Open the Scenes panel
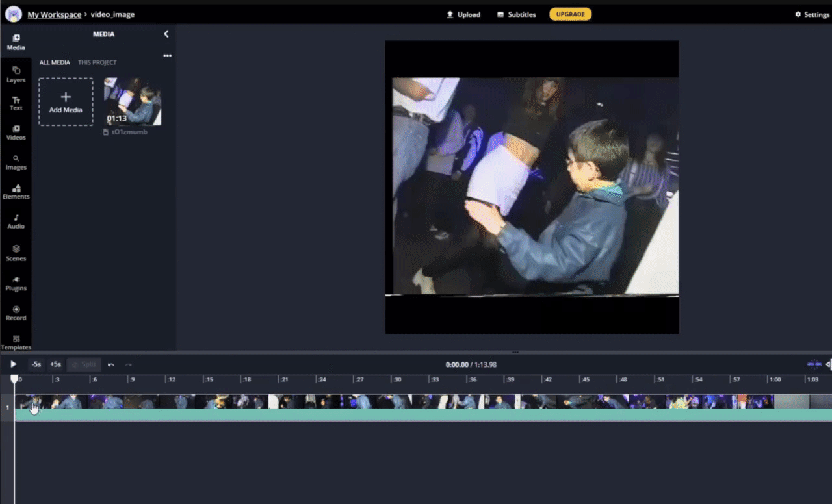Screen dimensions: 832x504 tap(16, 253)
